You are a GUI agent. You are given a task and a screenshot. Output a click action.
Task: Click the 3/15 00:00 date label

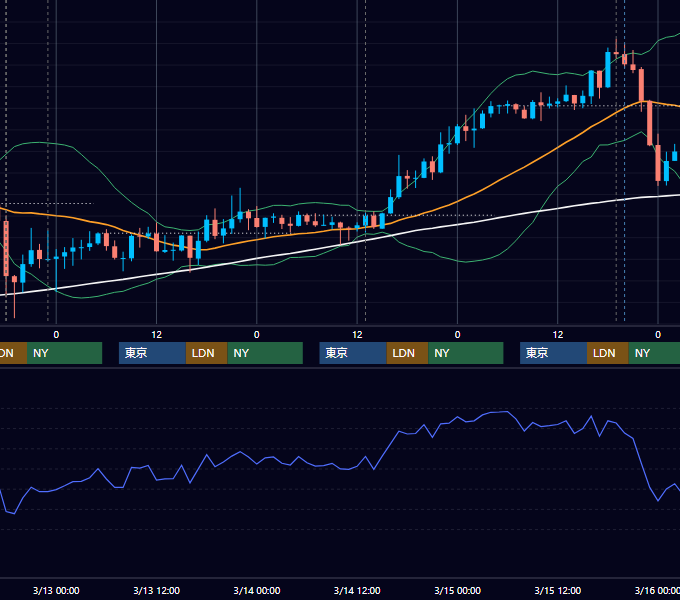(458, 590)
